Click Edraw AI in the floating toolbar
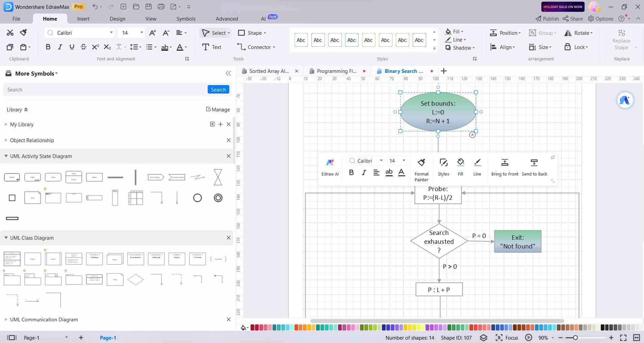 (330, 167)
